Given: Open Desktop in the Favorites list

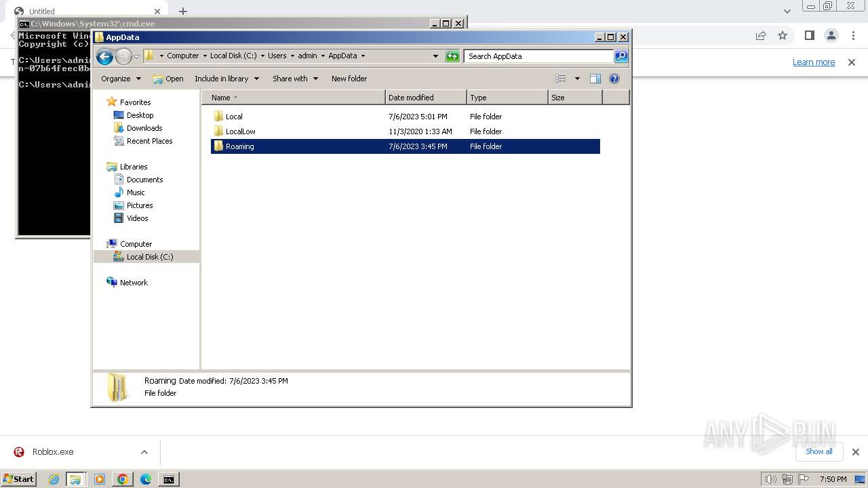Looking at the screenshot, I should click(140, 115).
